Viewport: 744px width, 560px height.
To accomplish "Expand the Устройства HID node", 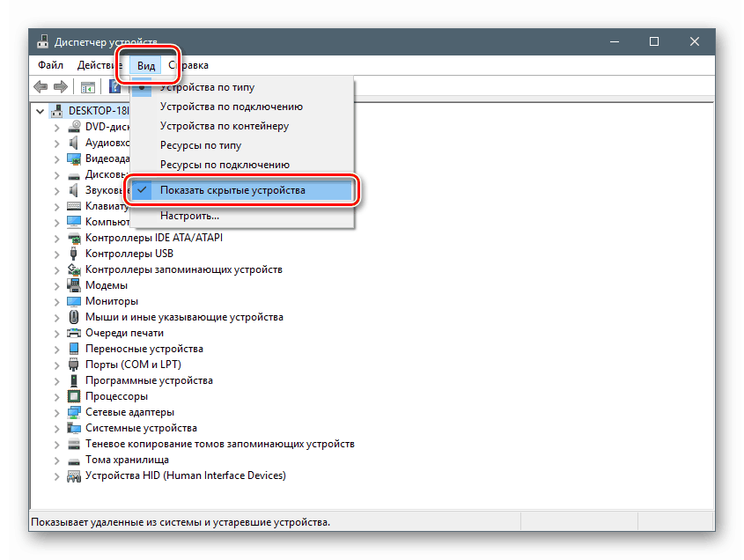I will pyautogui.click(x=57, y=476).
